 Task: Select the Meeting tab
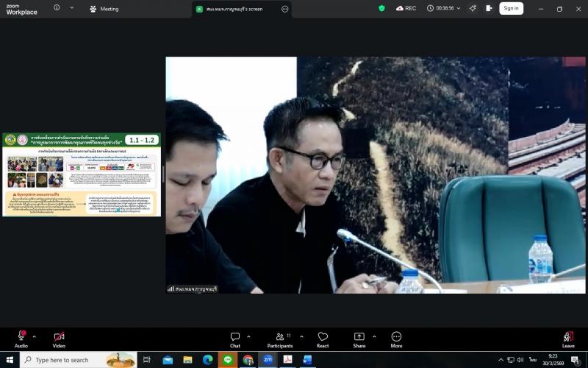(x=104, y=9)
